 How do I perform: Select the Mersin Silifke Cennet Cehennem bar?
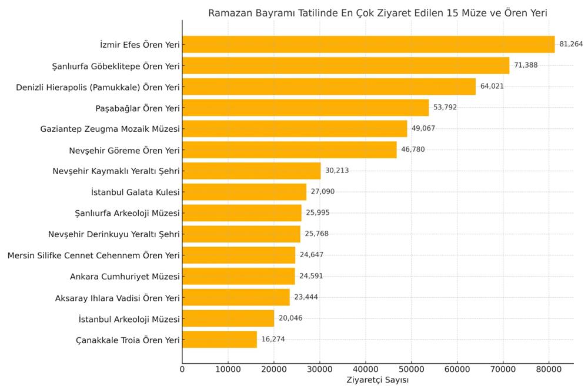tap(239, 255)
